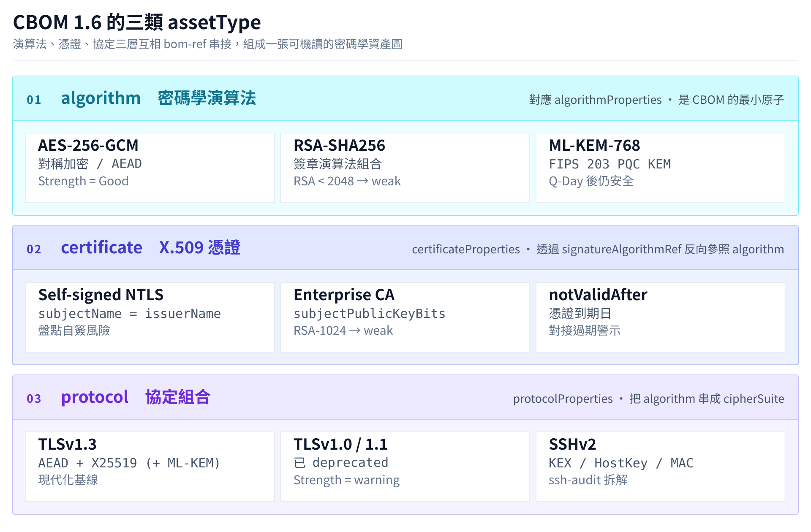Click 'Q-Day 後仍安全' text
The width and height of the screenshot is (811, 532).
(x=591, y=181)
